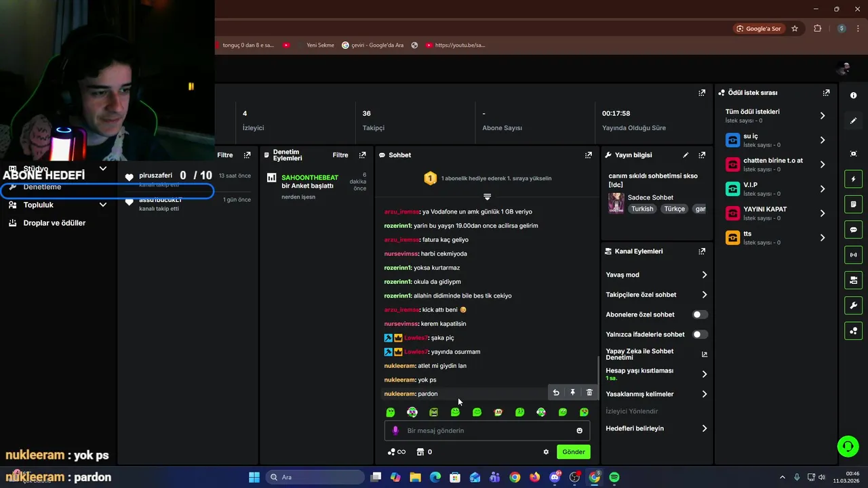Click the shop icon with 0 count

[x=424, y=452]
